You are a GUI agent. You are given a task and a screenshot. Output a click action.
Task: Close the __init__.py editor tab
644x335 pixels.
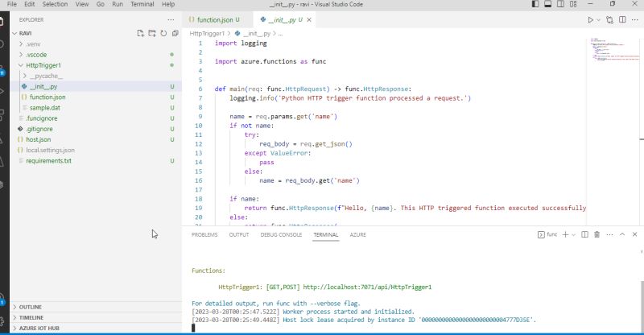coord(309,20)
